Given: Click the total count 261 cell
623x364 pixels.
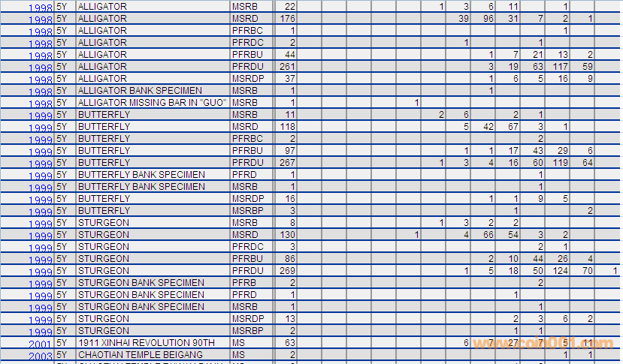Looking at the screenshot, I should (x=286, y=67).
